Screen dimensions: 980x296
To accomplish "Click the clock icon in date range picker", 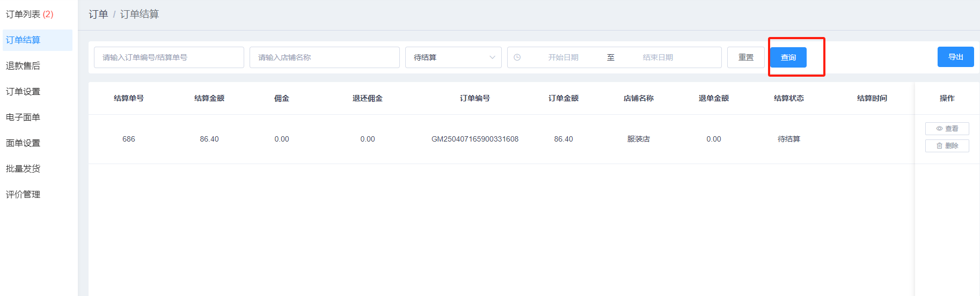I will point(517,57).
